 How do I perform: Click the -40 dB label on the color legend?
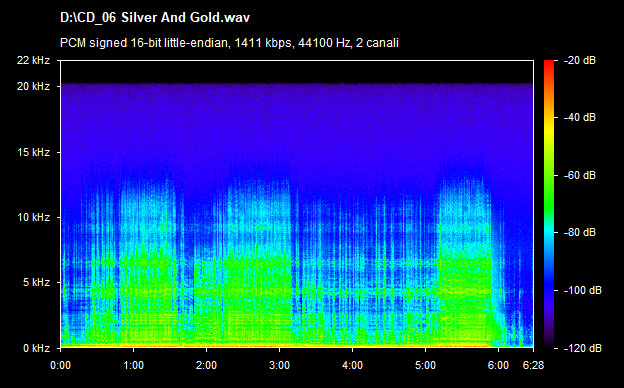[580, 117]
